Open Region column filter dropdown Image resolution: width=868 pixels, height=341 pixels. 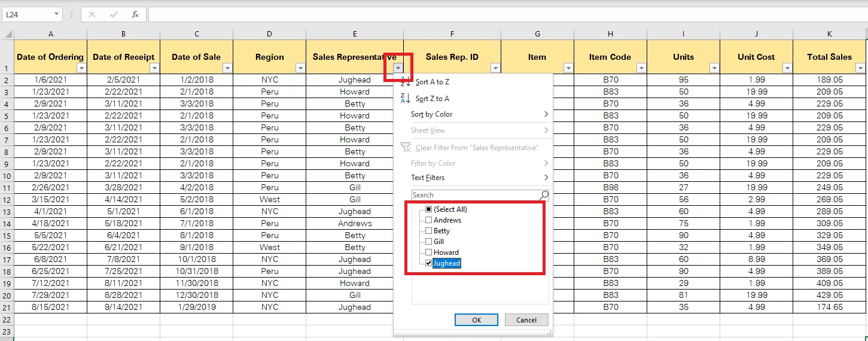(300, 69)
